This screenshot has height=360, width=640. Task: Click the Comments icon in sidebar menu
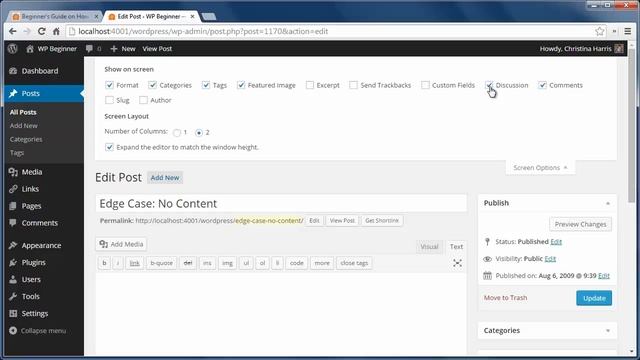pyautogui.click(x=13, y=223)
